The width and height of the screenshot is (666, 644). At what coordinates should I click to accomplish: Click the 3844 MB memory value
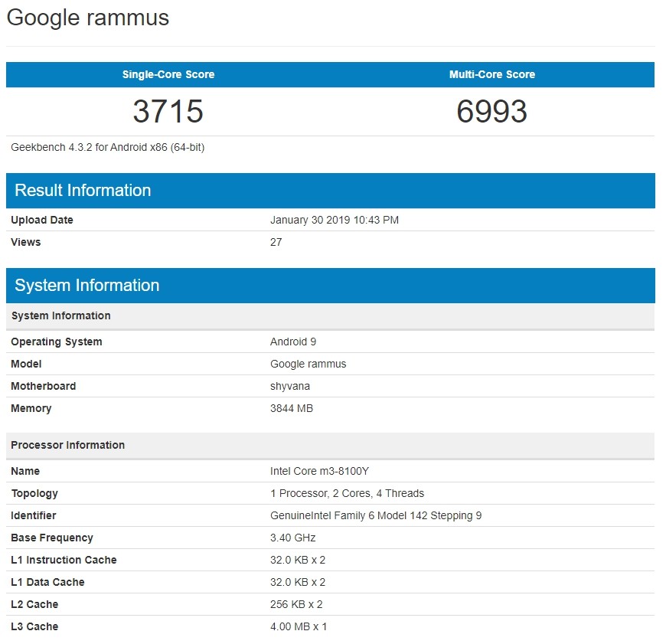292,408
